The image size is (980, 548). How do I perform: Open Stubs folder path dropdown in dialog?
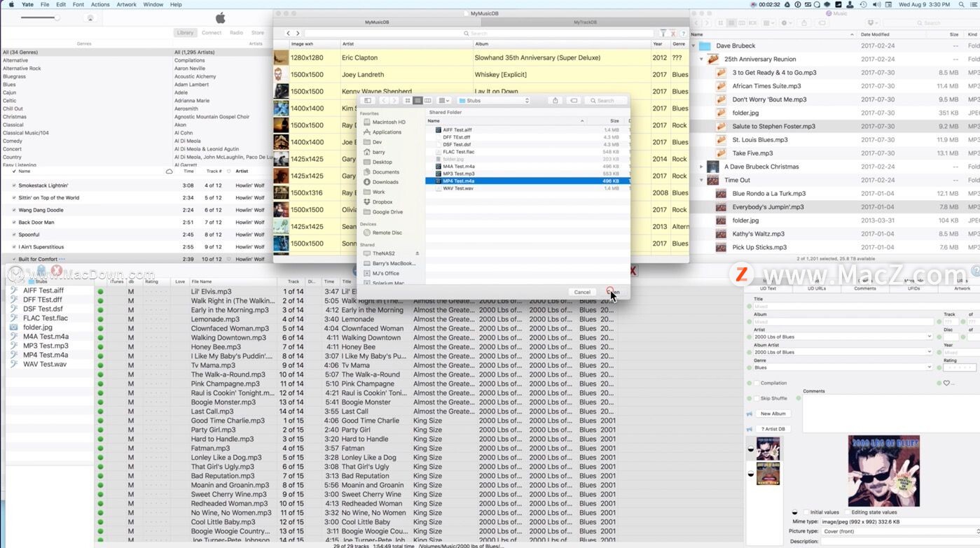point(495,101)
